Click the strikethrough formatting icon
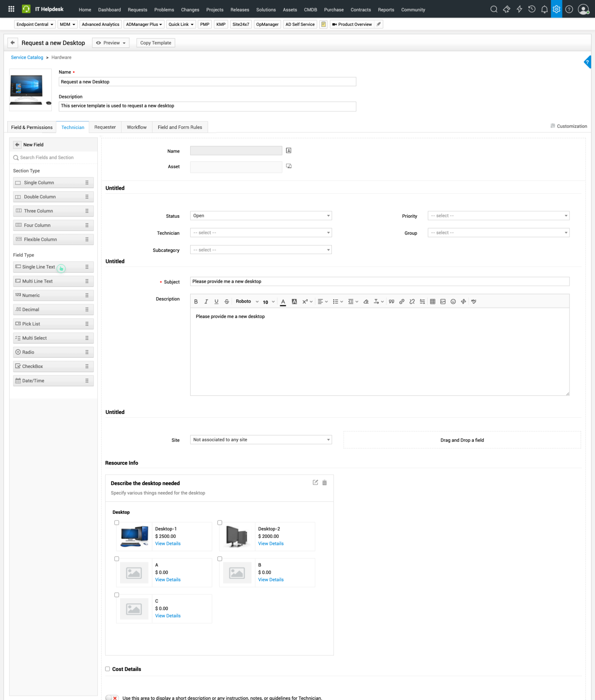This screenshot has width=595, height=700. [x=226, y=301]
